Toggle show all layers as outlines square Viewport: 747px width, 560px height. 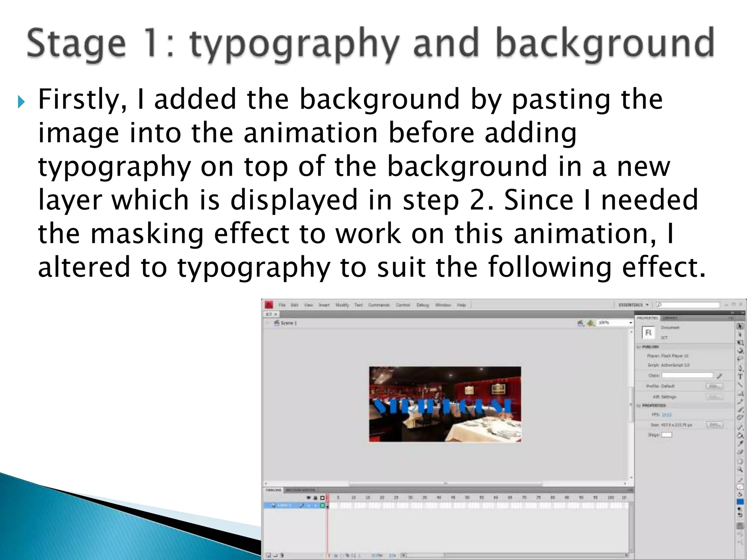[x=322, y=498]
